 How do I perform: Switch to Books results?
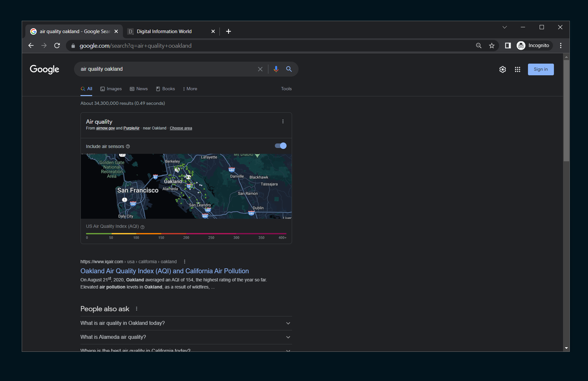click(x=165, y=89)
